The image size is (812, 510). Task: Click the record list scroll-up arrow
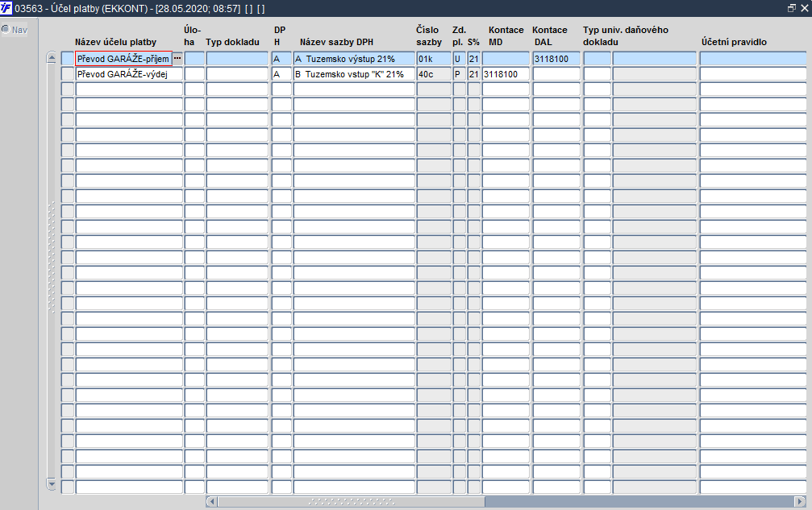coord(52,58)
